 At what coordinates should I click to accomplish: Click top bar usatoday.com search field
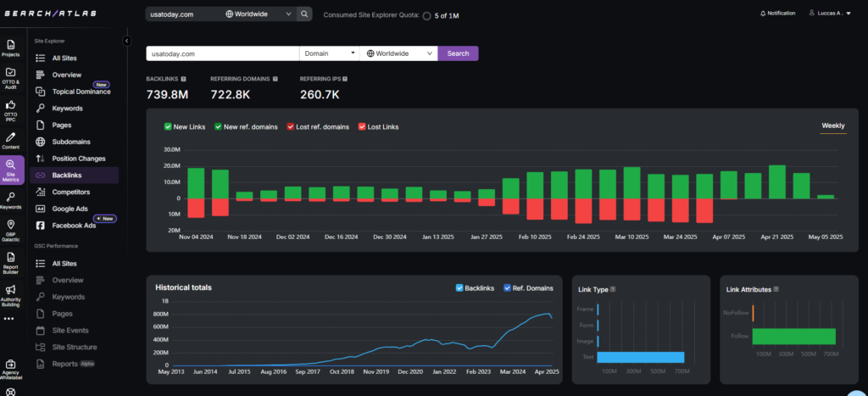pyautogui.click(x=184, y=14)
